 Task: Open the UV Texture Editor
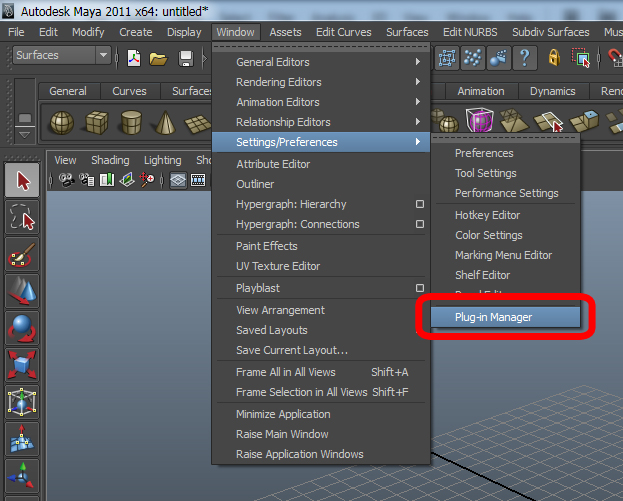click(321, 266)
